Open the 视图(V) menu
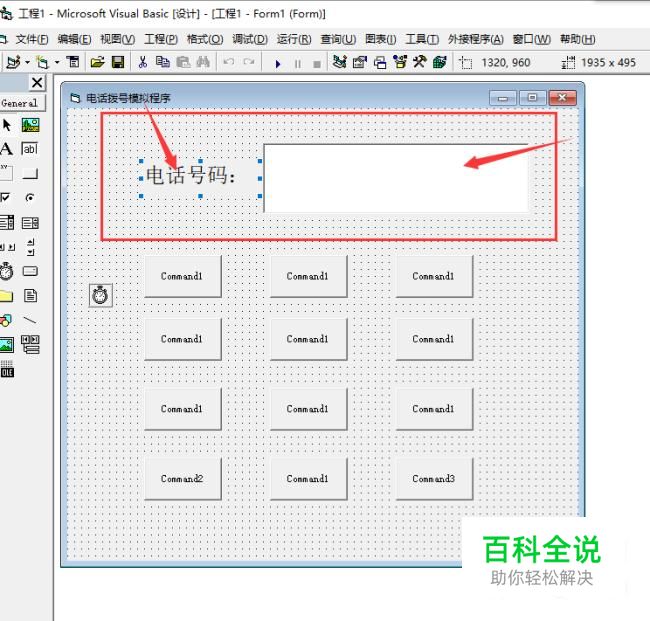 point(118,39)
